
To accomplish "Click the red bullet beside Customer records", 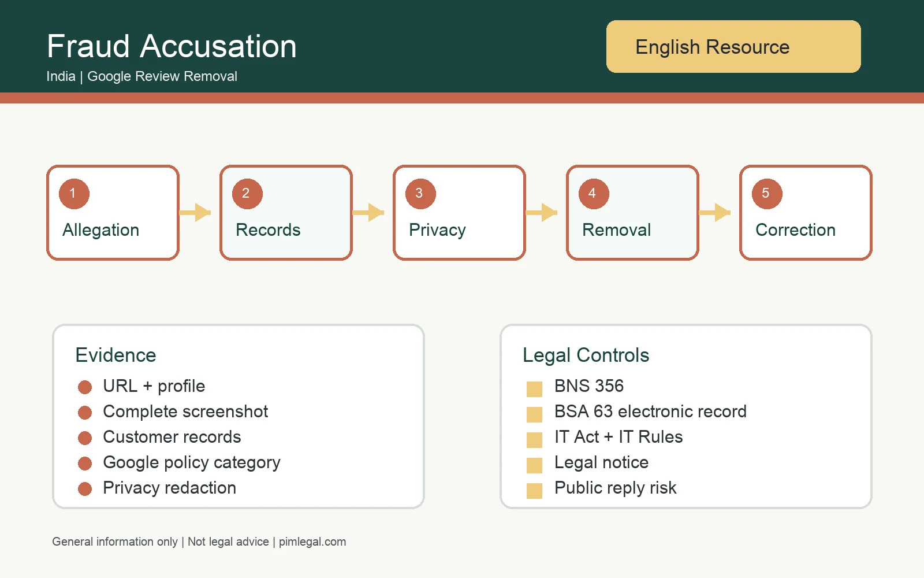I will click(85, 438).
